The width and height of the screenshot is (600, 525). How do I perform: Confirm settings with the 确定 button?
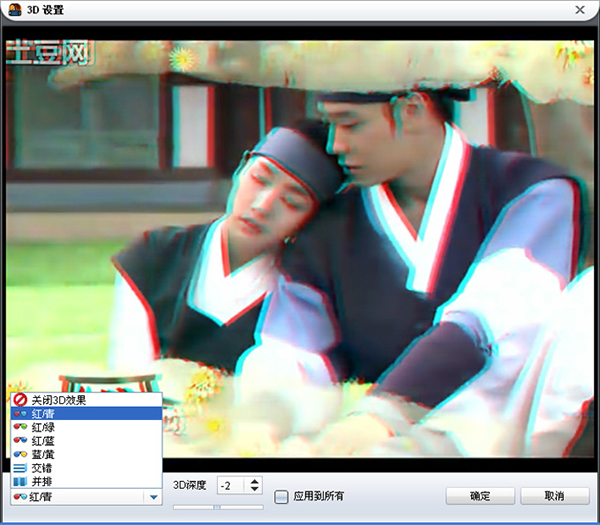[480, 496]
